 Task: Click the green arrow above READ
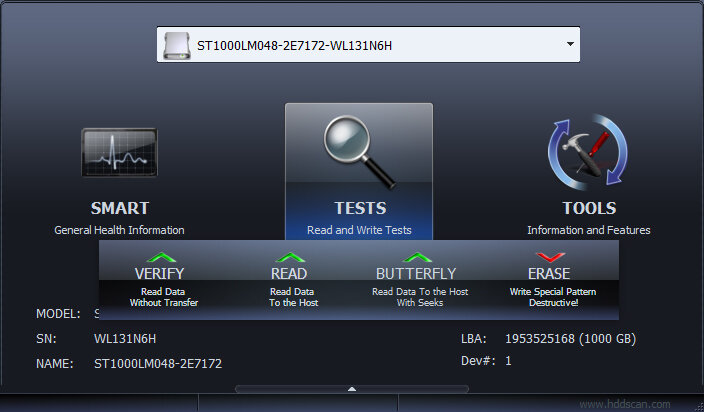pyautogui.click(x=290, y=257)
